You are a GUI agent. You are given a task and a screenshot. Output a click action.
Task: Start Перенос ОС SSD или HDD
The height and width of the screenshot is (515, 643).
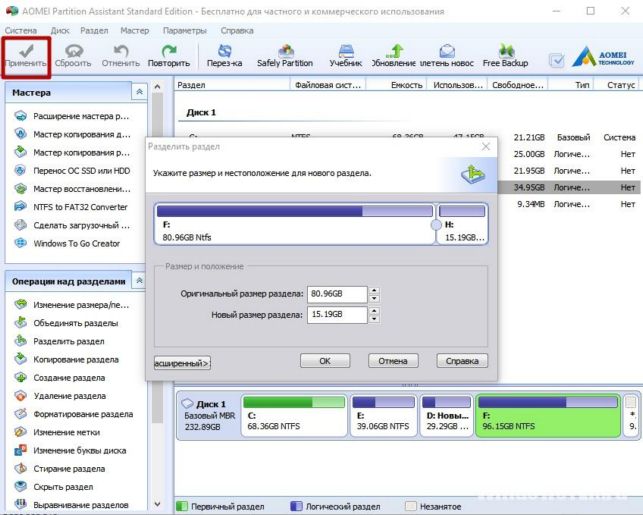point(72,171)
